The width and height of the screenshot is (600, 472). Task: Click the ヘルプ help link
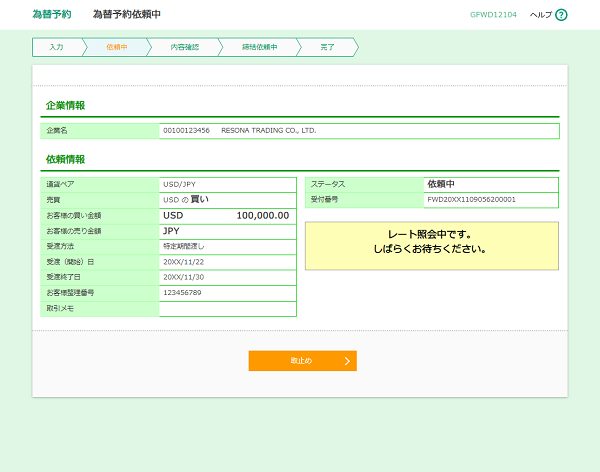click(x=541, y=15)
